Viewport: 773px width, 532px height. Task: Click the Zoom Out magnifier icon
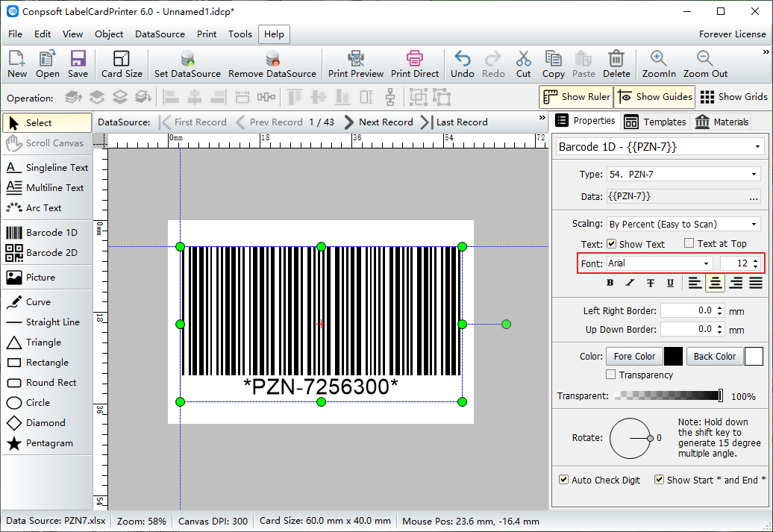(705, 59)
